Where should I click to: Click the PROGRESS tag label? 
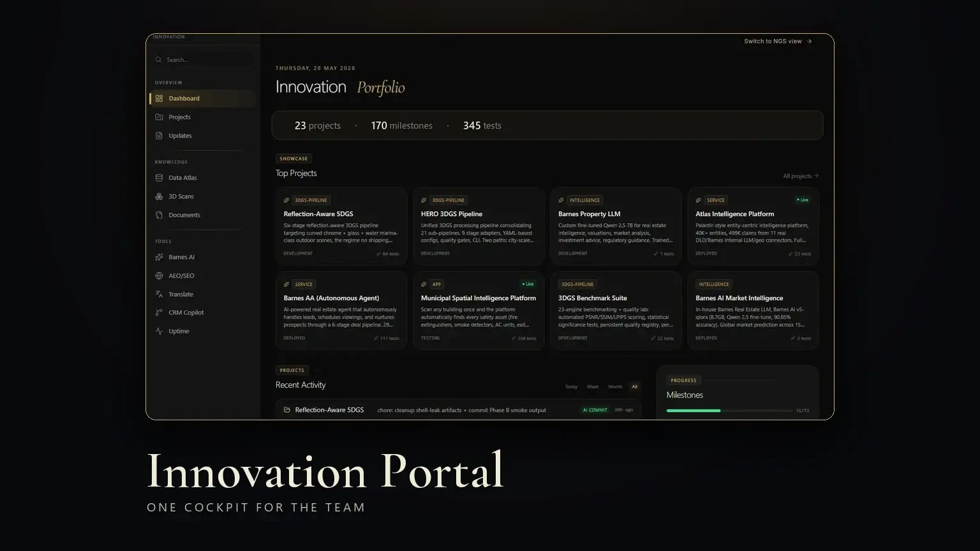pos(684,381)
